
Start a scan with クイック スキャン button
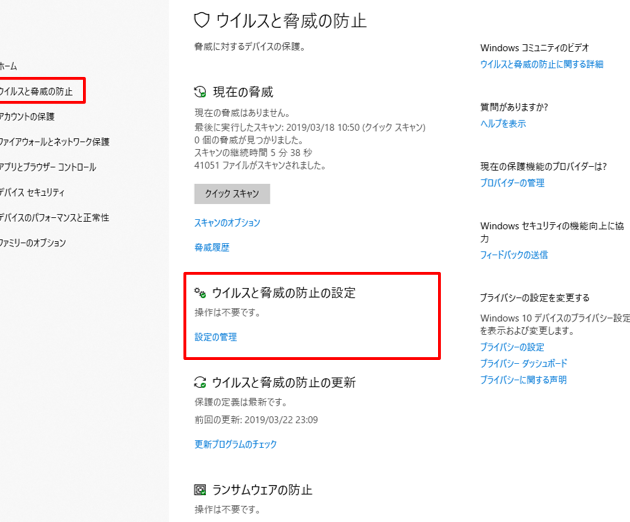pyautogui.click(x=231, y=194)
